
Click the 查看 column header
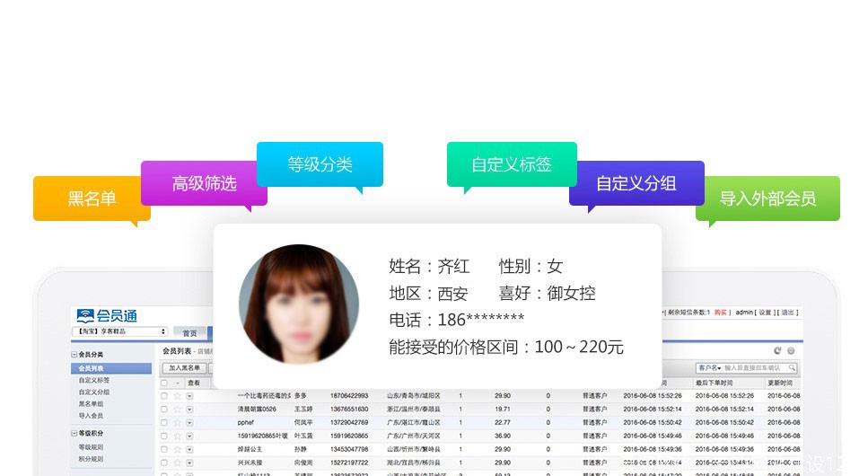pos(194,383)
